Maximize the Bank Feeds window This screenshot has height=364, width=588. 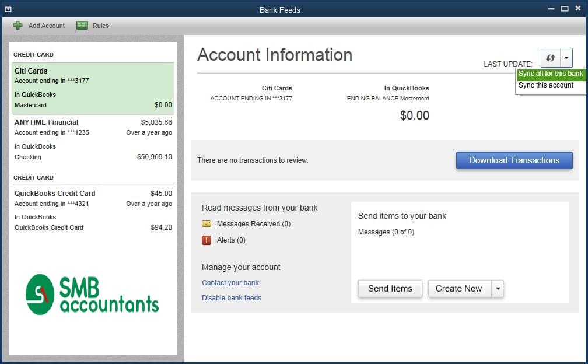click(x=565, y=9)
